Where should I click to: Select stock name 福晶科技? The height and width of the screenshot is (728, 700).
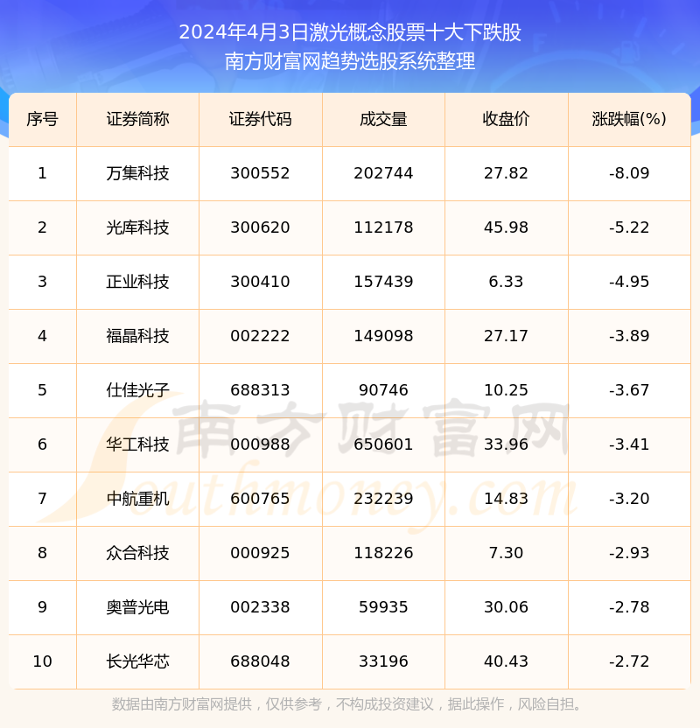pyautogui.click(x=137, y=336)
